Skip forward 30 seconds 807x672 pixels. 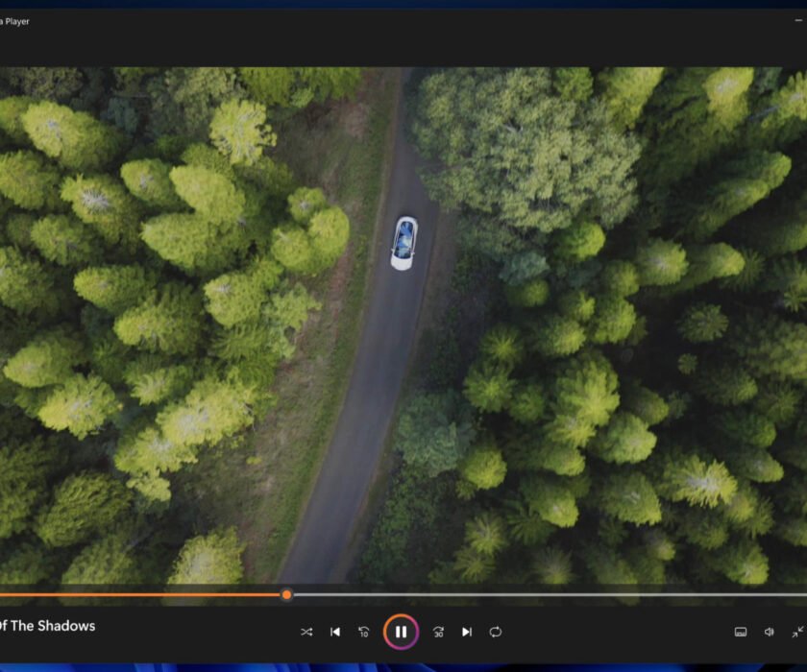click(438, 632)
